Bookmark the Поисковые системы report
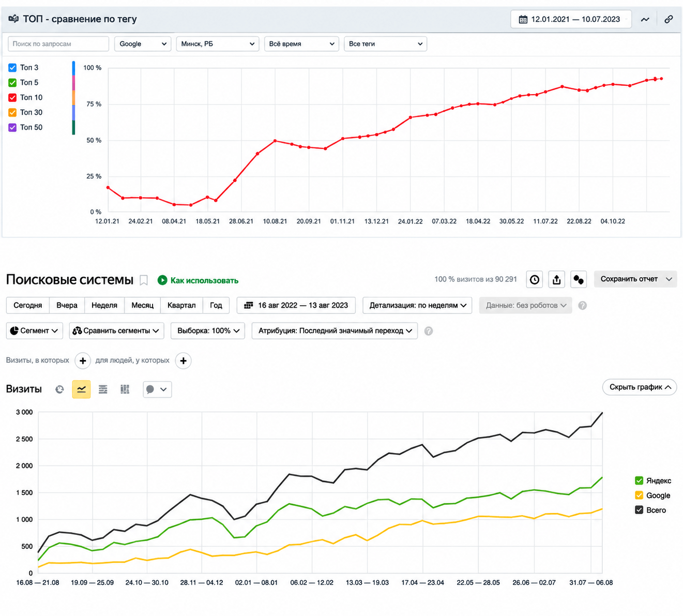The image size is (683, 616). (x=144, y=280)
